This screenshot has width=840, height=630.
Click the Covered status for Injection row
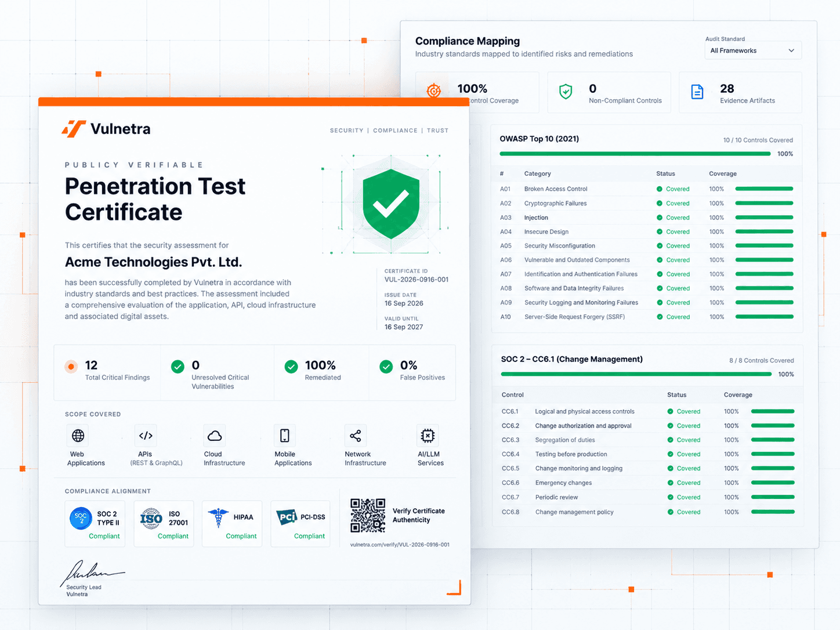tap(674, 218)
